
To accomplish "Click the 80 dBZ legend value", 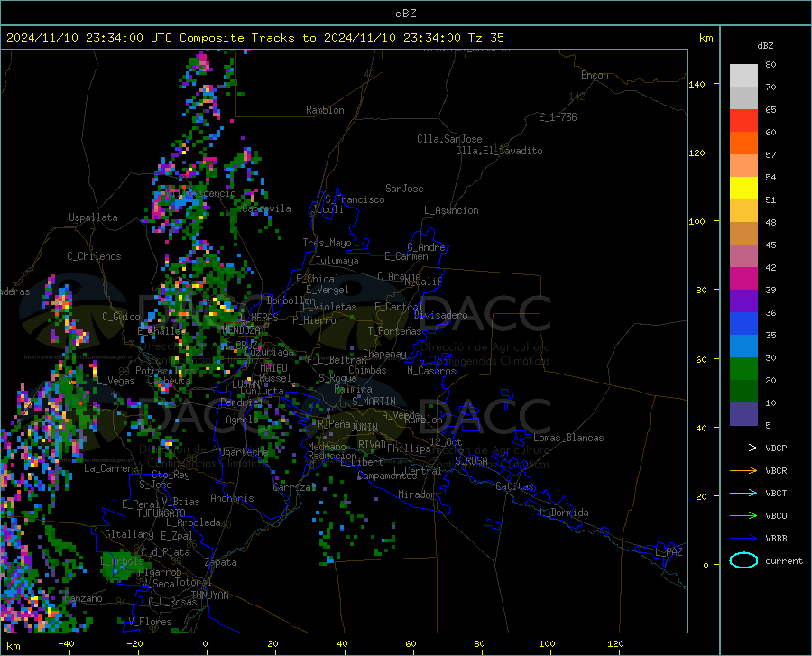I will pyautogui.click(x=770, y=65).
